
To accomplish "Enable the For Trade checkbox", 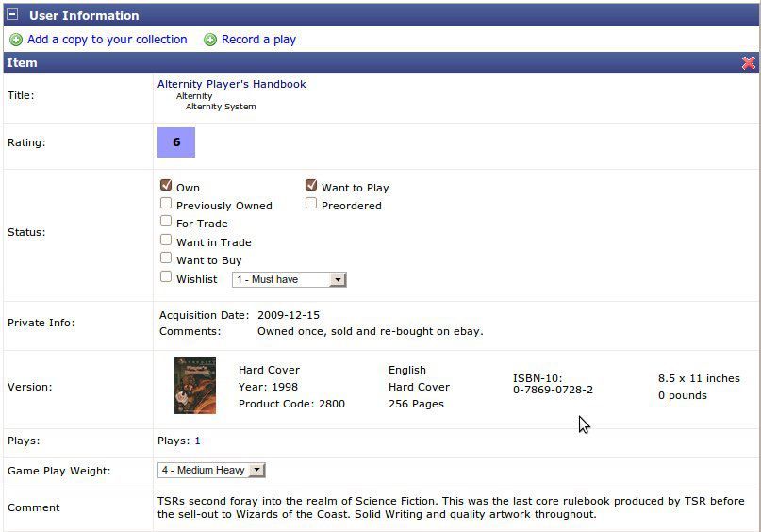I will pos(166,222).
